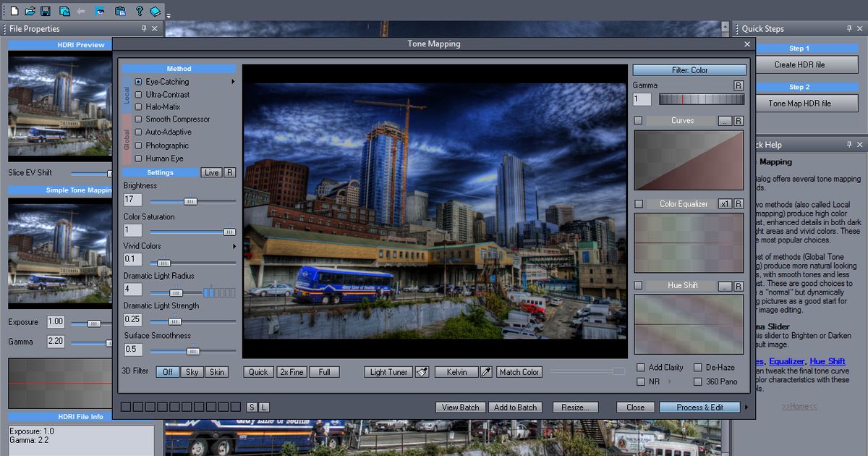Enable the NR checkbox
Viewport: 868px width, 456px height.
coord(641,381)
